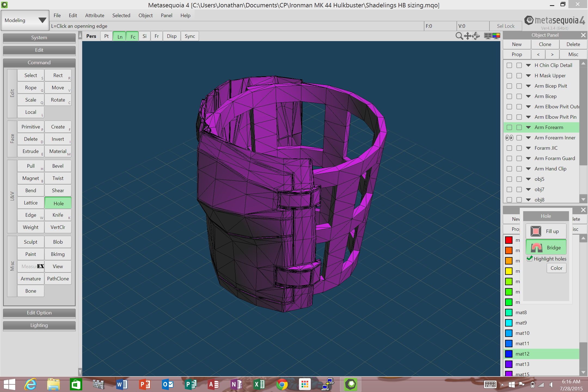588x392 pixels.
Task: Open the Help menu
Action: coord(185,16)
